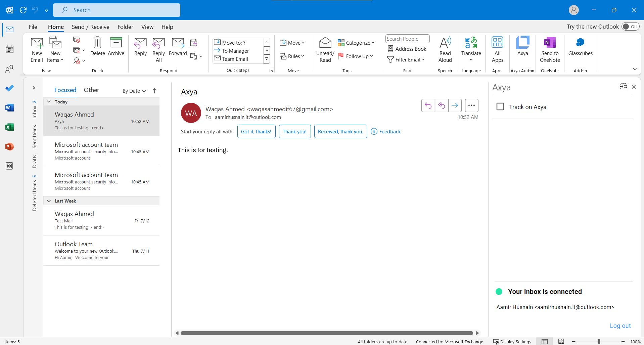Image resolution: width=644 pixels, height=345 pixels.
Task: Open the Calendar from the left sidebar
Action: [9, 49]
